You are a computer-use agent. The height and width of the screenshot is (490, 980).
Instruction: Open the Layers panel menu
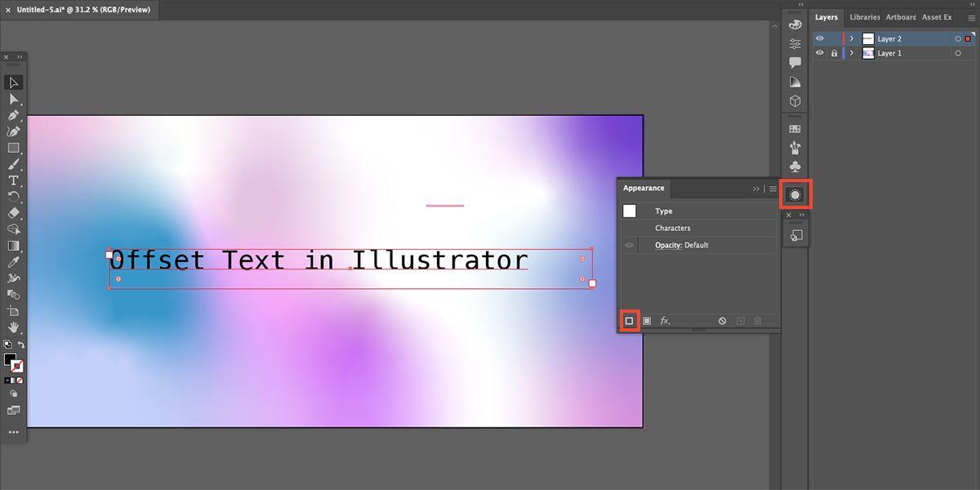970,17
